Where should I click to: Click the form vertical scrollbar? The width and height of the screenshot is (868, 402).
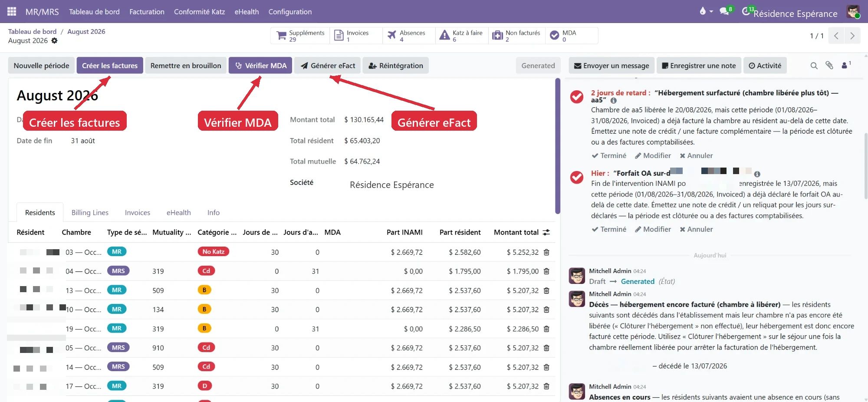[x=558, y=146]
